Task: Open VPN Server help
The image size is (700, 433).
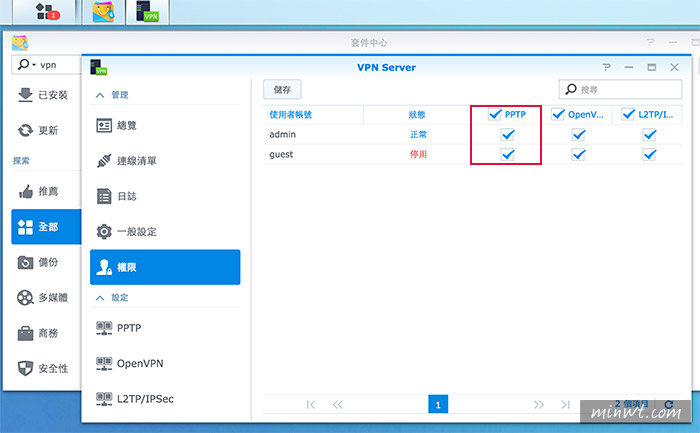Action: pyautogui.click(x=606, y=67)
